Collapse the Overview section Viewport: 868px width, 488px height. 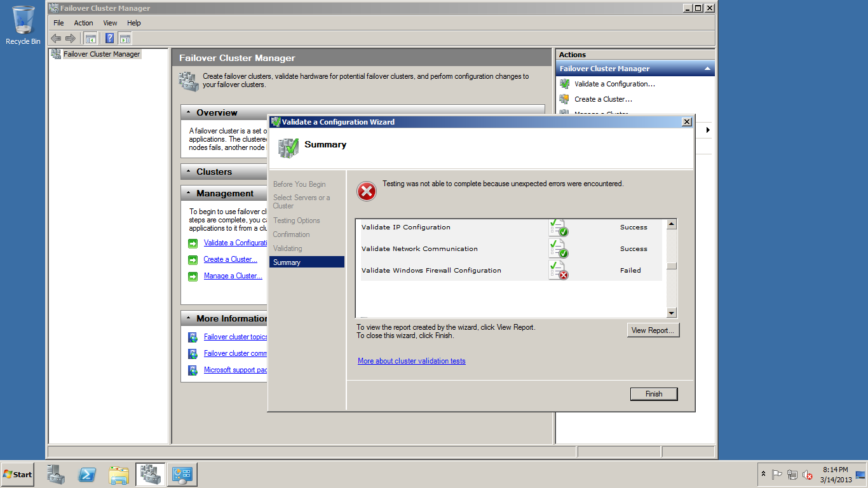[x=189, y=112]
